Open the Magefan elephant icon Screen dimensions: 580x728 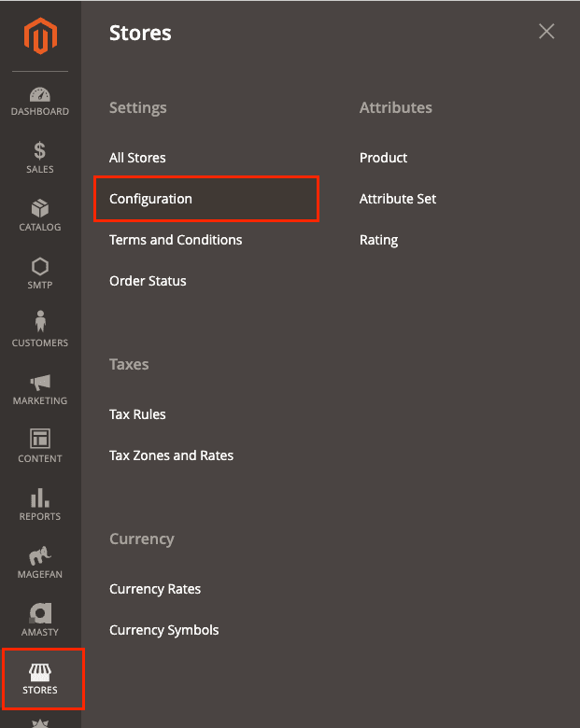coord(40,555)
